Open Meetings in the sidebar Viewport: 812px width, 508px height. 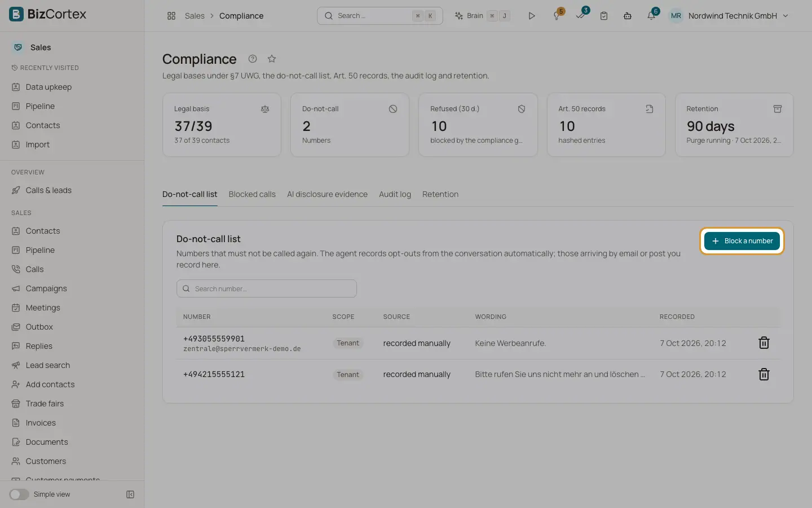tap(43, 308)
